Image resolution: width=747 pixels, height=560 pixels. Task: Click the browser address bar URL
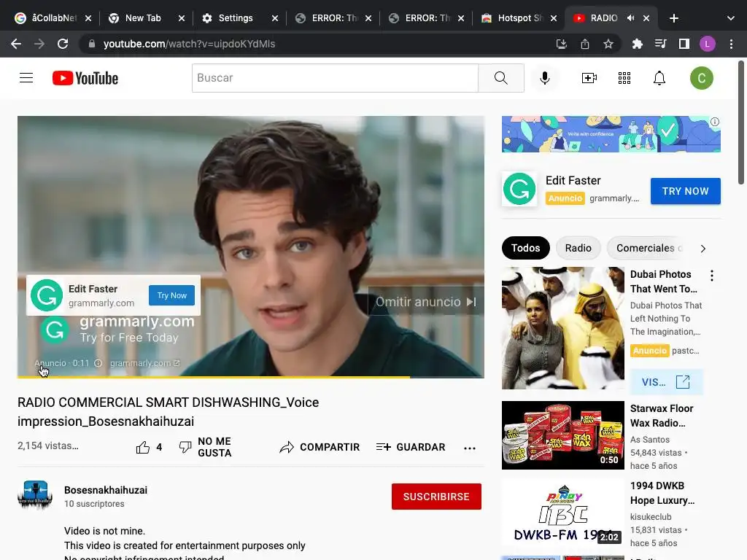[189, 44]
